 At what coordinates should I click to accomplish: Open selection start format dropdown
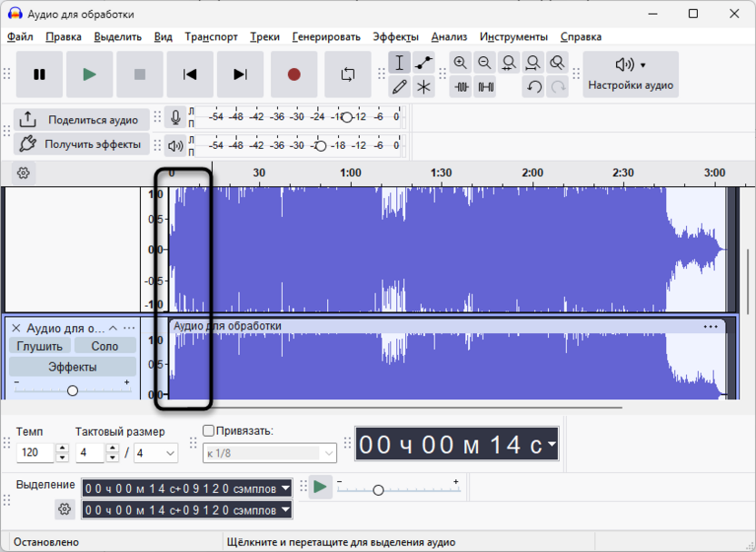286,488
